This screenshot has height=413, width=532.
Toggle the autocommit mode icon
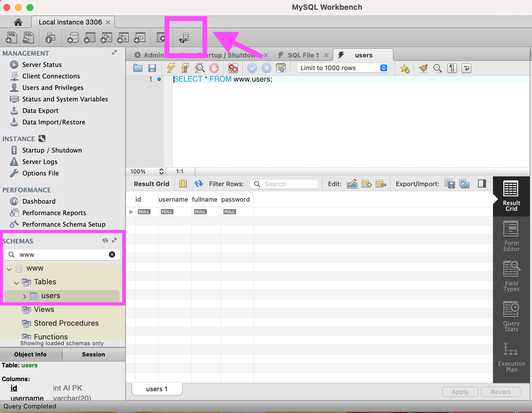(x=281, y=68)
